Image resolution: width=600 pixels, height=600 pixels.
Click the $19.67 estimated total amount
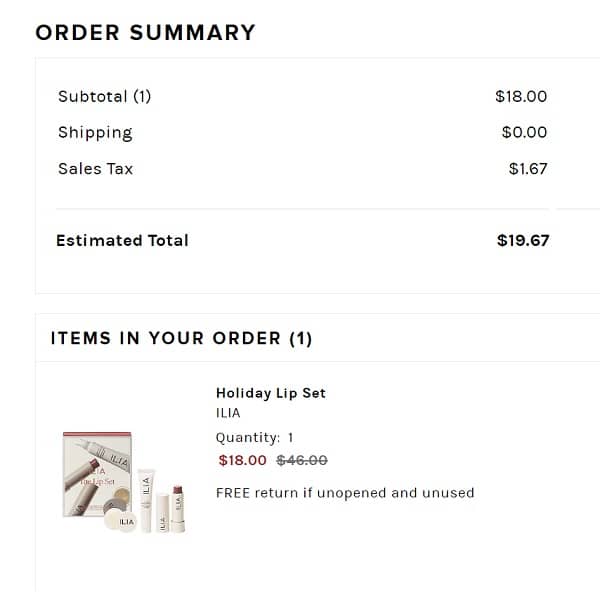coord(523,240)
